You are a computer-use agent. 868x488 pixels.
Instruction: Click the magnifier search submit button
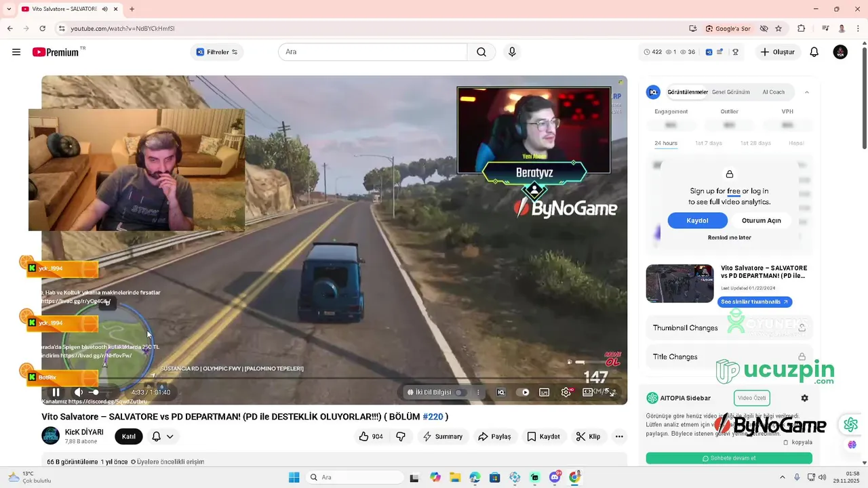(481, 52)
